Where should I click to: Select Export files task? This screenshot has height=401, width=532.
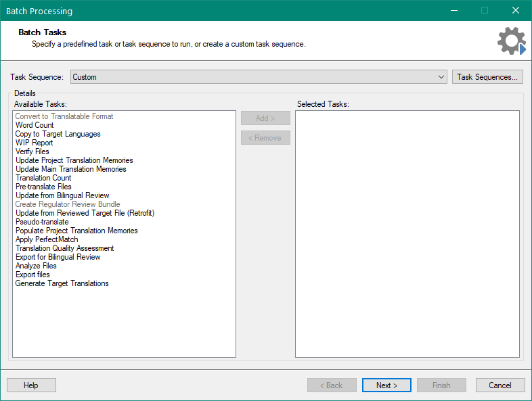tap(32, 275)
